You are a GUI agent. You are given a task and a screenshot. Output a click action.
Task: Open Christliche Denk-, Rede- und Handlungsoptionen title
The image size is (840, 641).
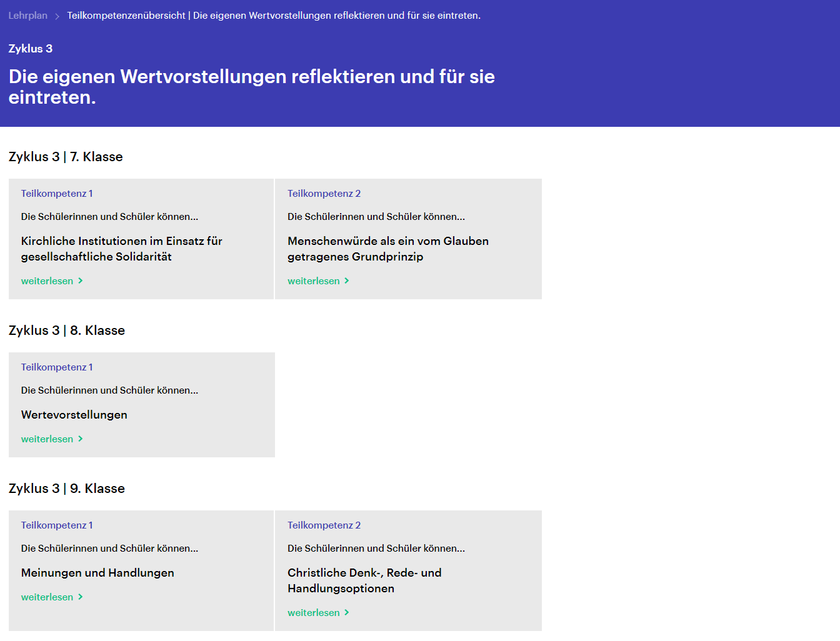tap(364, 580)
